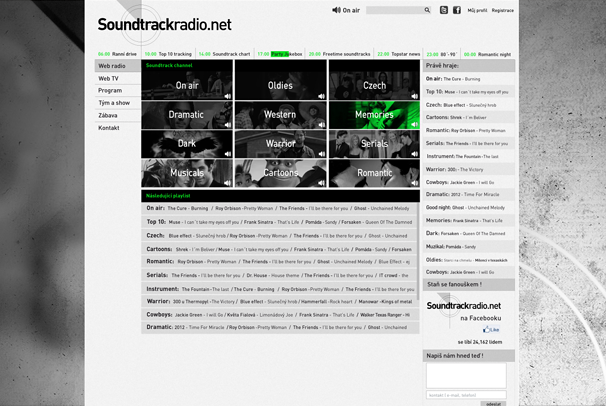Click the Registrace link

503,10
